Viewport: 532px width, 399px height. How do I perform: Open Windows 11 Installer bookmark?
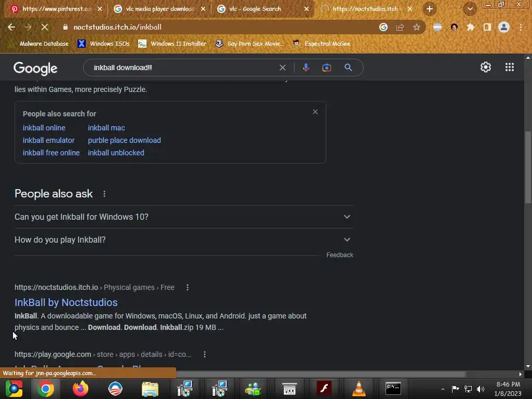(172, 44)
